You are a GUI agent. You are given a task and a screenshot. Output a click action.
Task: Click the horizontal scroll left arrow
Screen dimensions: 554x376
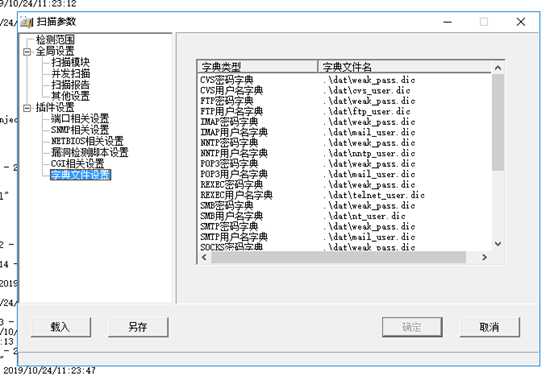pos(204,258)
